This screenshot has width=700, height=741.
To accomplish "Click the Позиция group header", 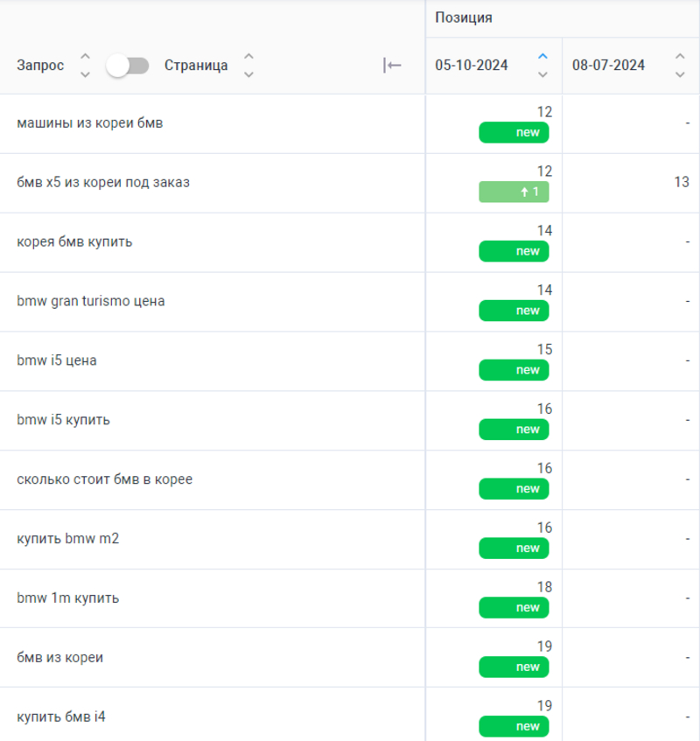I will (x=463, y=17).
